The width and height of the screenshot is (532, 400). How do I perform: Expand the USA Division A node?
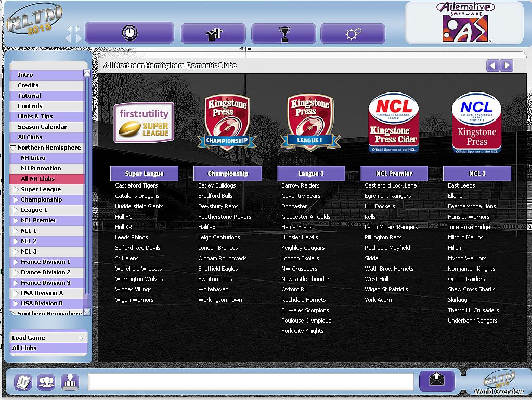pos(16,293)
